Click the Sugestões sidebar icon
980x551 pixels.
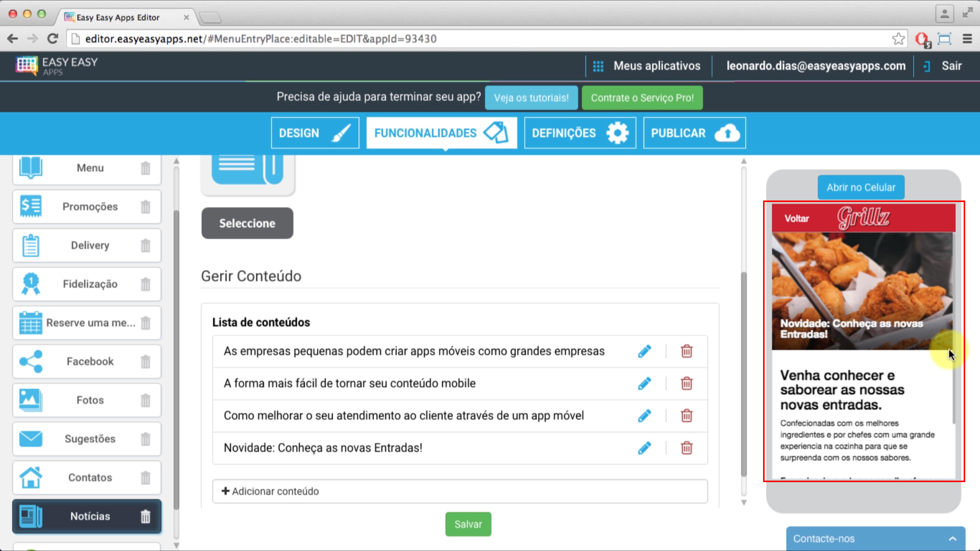pos(30,438)
